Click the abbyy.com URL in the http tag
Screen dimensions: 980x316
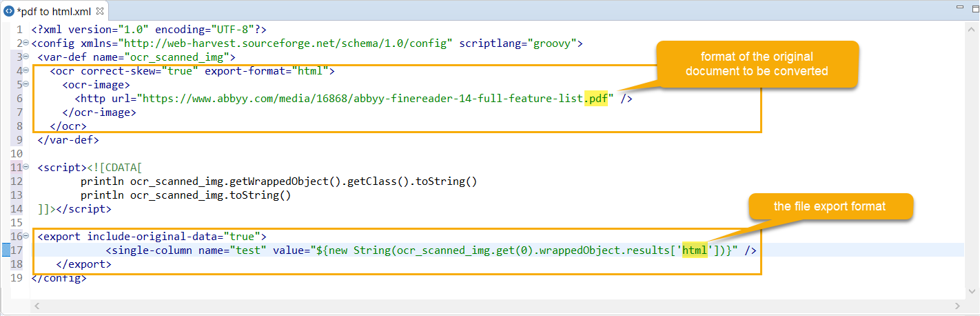376,99
